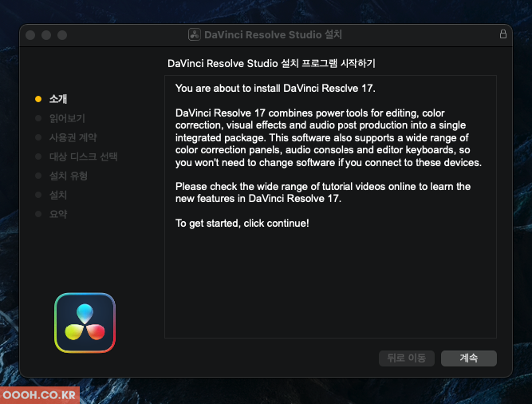This screenshot has height=404, width=532.
Task: Select the 소개 step in the sidebar
Action: (58, 99)
